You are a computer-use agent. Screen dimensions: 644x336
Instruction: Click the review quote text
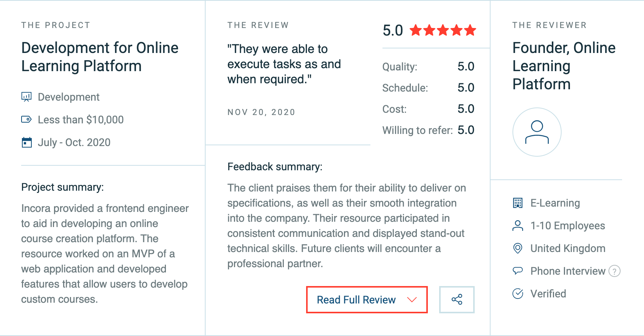(284, 64)
